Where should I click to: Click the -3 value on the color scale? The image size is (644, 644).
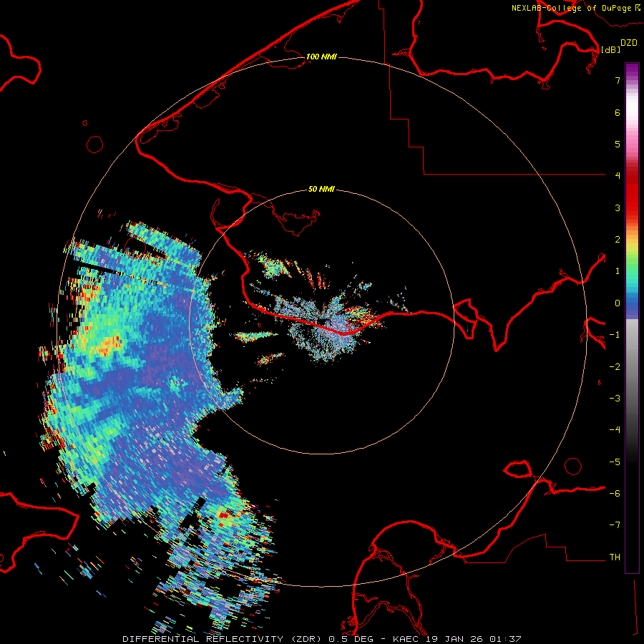point(615,399)
